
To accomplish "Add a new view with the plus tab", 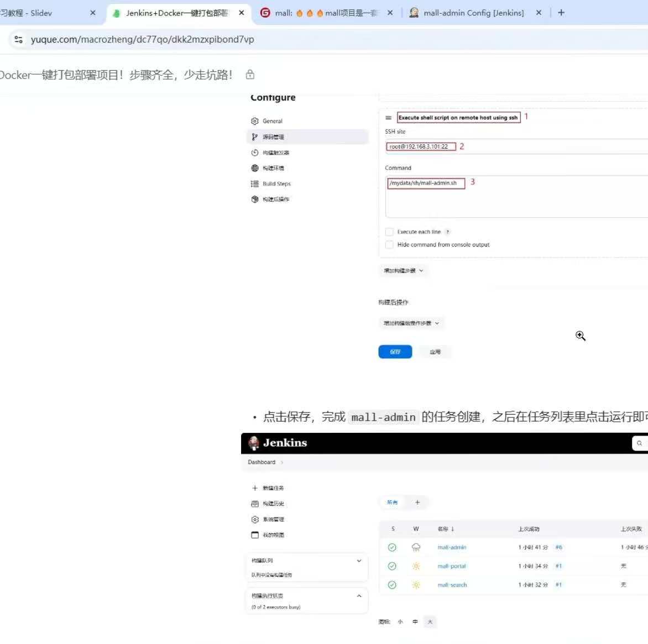I will point(417,502).
